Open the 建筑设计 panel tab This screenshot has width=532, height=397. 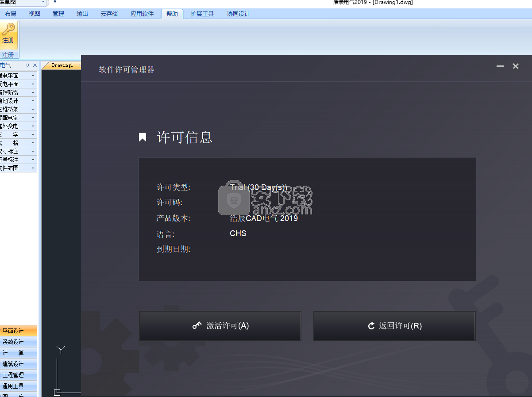pyautogui.click(x=19, y=364)
